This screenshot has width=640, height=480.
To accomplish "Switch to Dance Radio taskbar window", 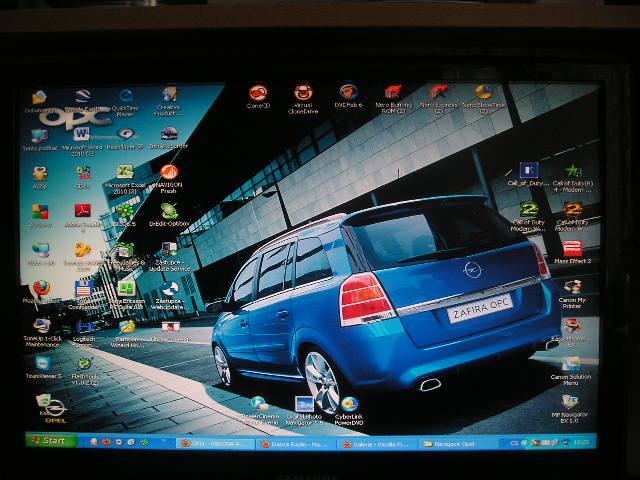I will point(297,441).
